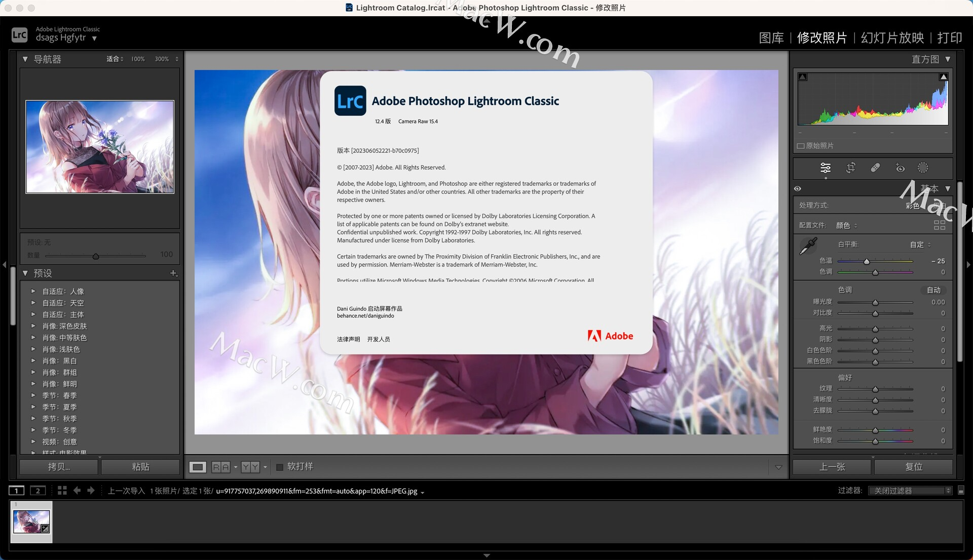The image size is (973, 560).
Task: Click the navigator preview image
Action: point(100,147)
